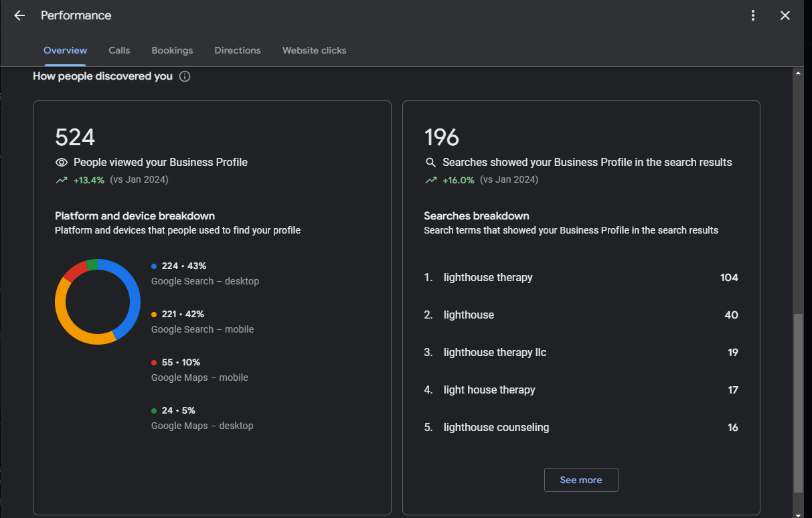Click the scrollbar up arrow
Screen dimensions: 812x518
[797, 72]
